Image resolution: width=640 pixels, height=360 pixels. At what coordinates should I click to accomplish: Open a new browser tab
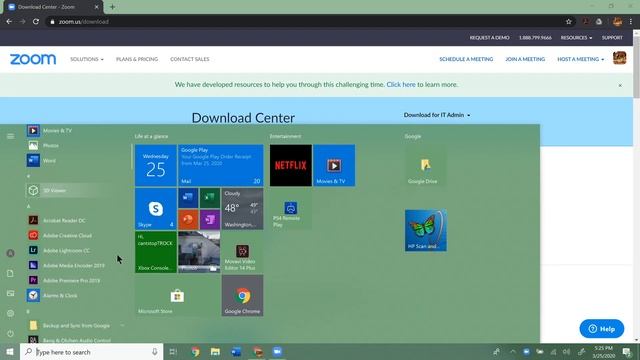(x=112, y=7)
